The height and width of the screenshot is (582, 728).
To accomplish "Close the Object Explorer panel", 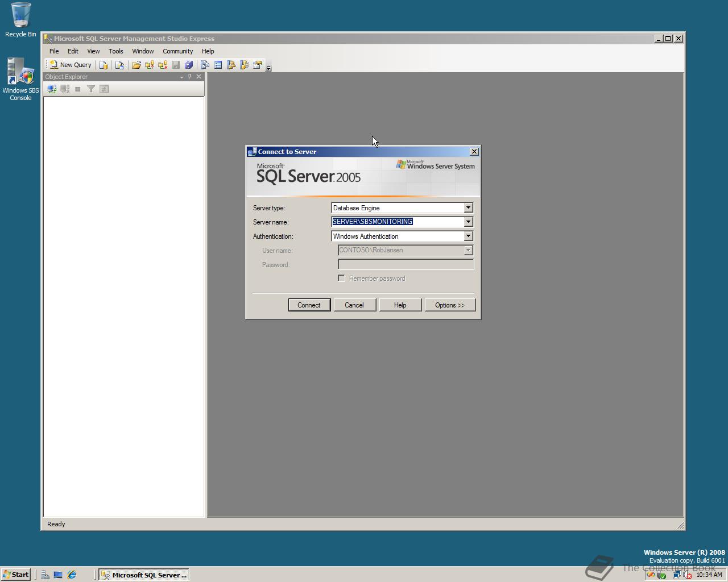I will point(198,77).
